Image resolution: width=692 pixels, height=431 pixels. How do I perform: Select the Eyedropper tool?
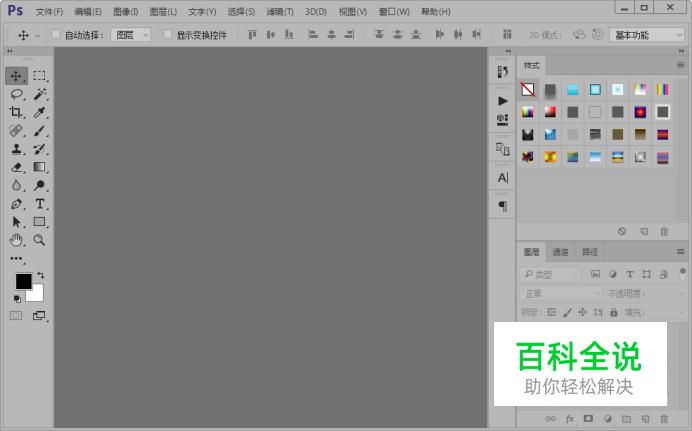(x=40, y=112)
